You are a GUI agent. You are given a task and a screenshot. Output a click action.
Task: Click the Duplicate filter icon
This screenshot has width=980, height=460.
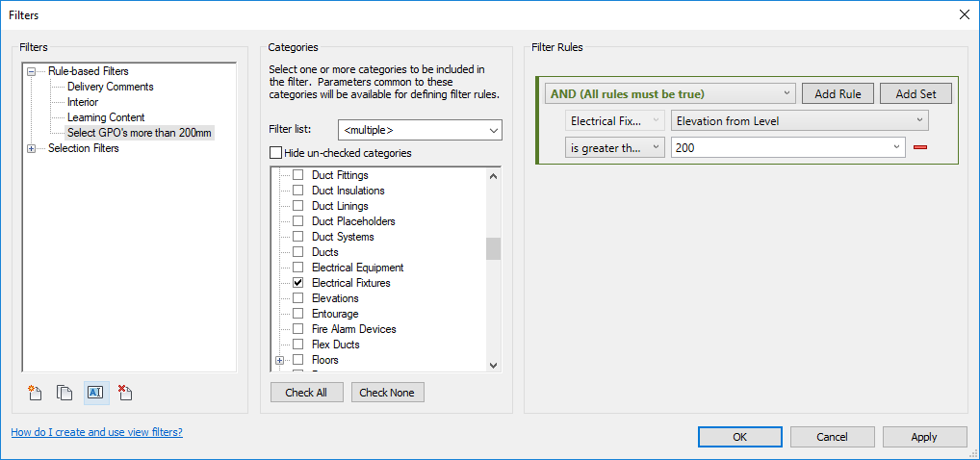pyautogui.click(x=64, y=393)
